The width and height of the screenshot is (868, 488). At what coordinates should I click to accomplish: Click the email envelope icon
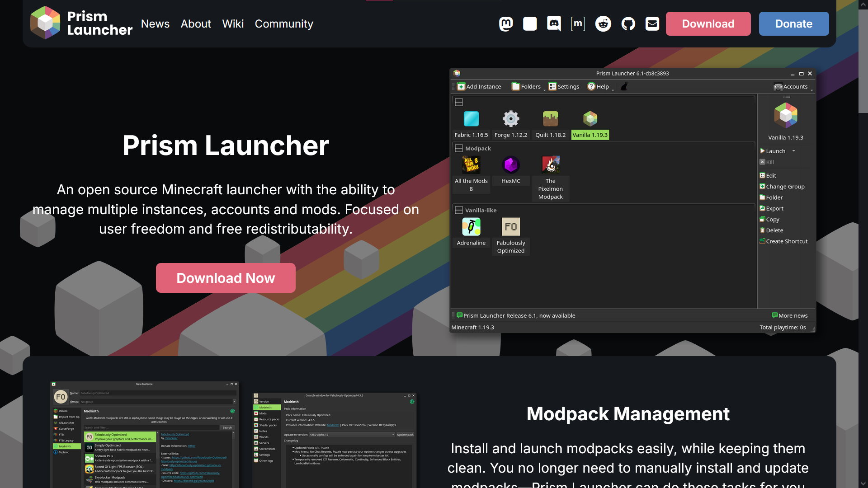coord(652,24)
